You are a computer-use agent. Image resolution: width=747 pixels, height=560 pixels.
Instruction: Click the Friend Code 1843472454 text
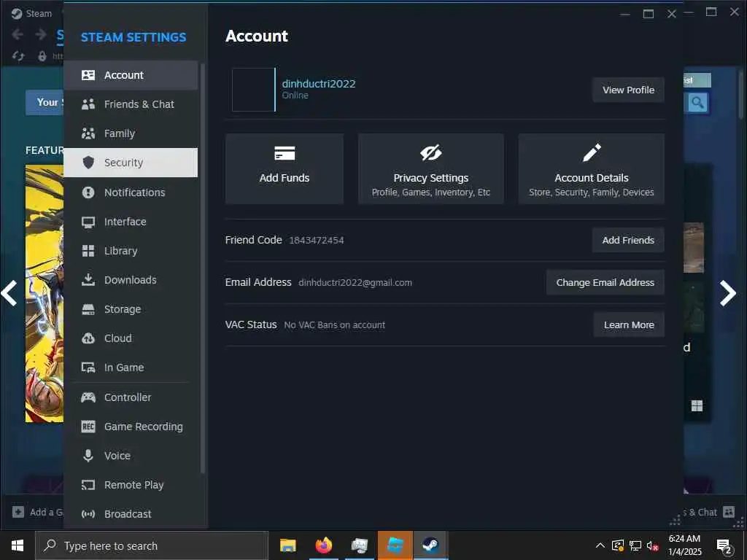point(317,241)
